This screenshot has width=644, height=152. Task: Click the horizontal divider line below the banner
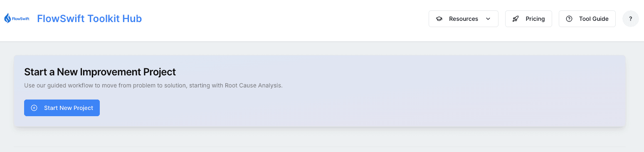[x=319, y=147]
